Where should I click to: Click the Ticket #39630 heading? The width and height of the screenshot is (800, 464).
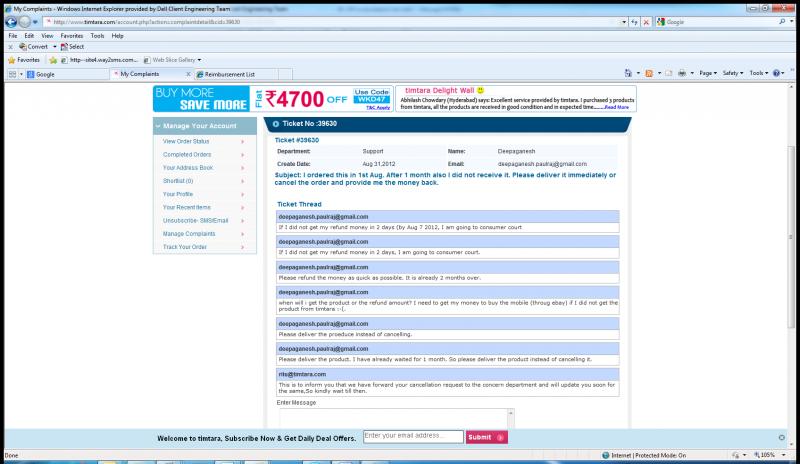[x=296, y=140]
